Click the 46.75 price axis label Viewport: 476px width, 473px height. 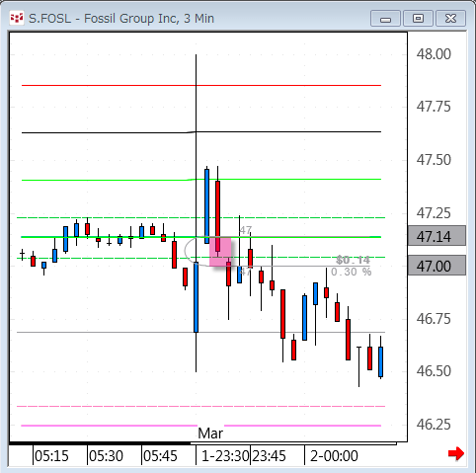434,319
